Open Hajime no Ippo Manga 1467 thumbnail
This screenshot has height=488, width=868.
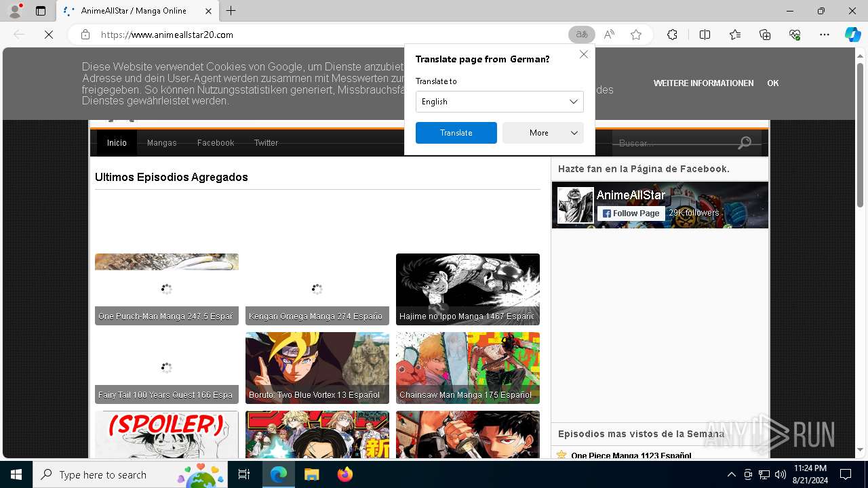tap(468, 289)
